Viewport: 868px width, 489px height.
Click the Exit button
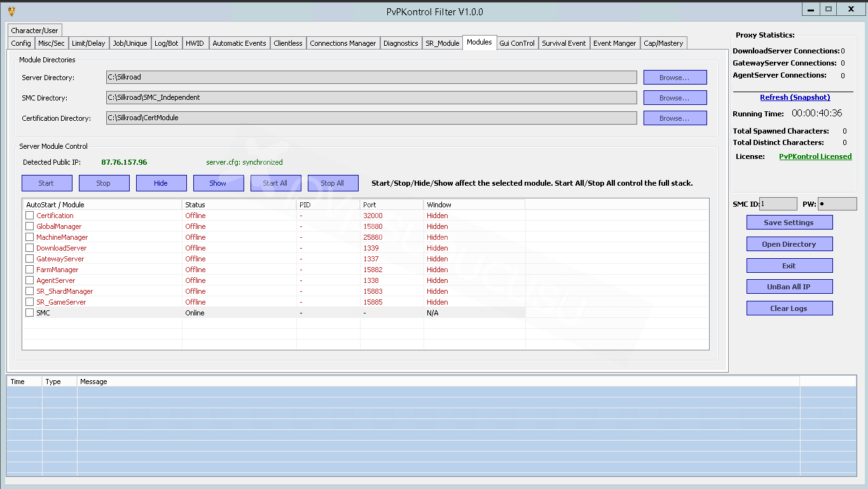click(x=789, y=266)
